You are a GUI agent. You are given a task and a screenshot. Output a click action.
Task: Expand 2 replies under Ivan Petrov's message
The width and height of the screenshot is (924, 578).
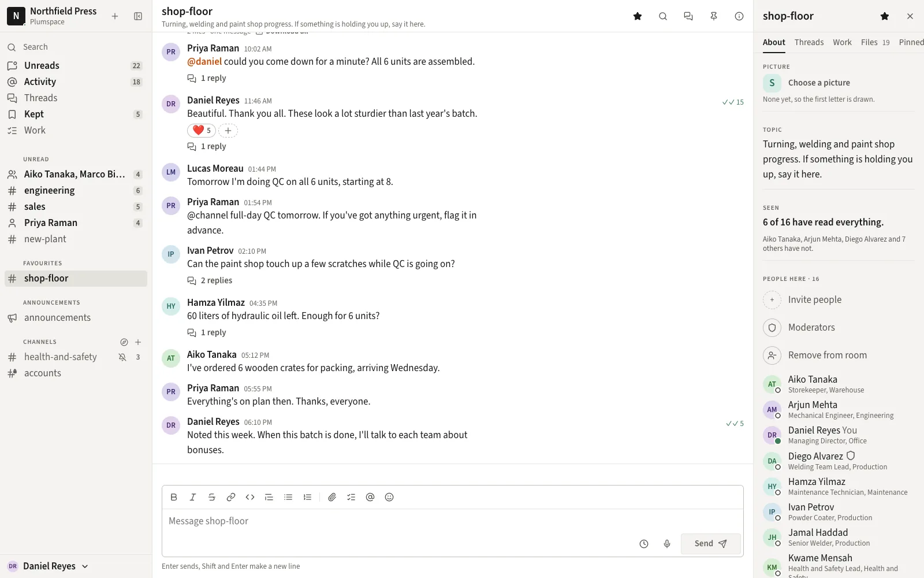pos(210,280)
